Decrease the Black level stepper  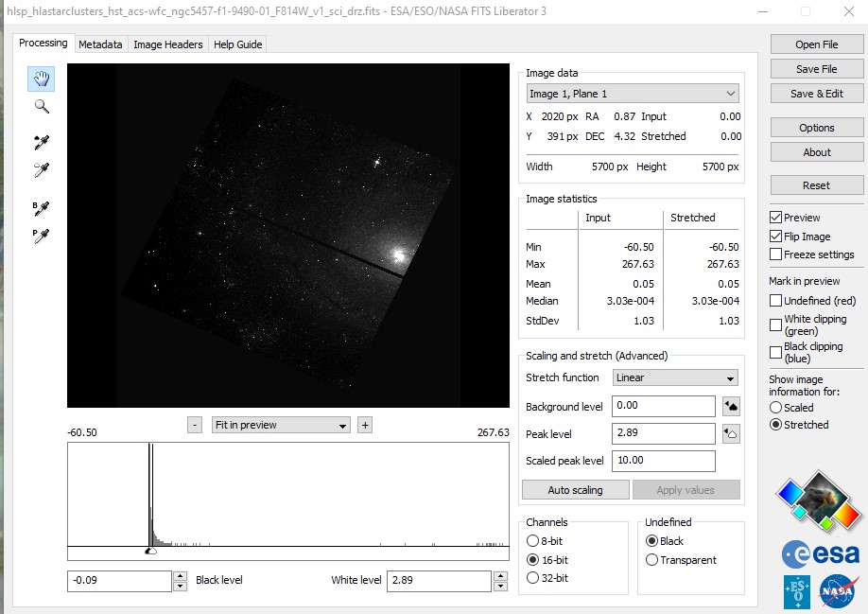(x=180, y=587)
